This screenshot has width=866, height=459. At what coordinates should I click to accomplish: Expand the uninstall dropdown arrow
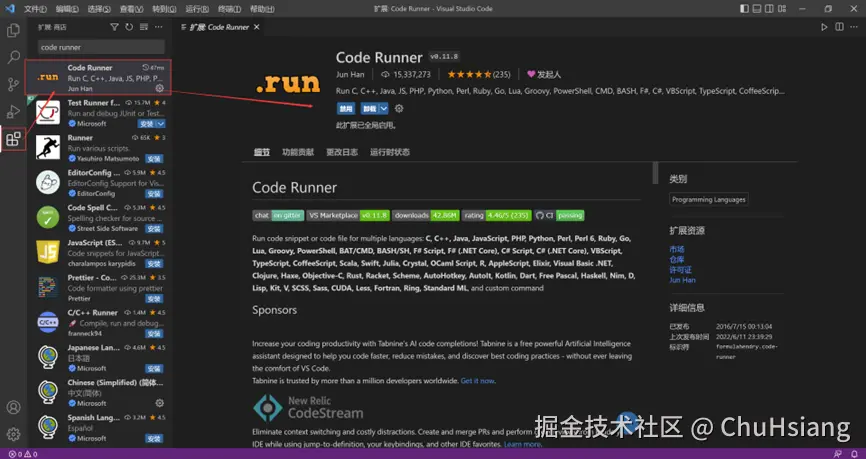384,109
